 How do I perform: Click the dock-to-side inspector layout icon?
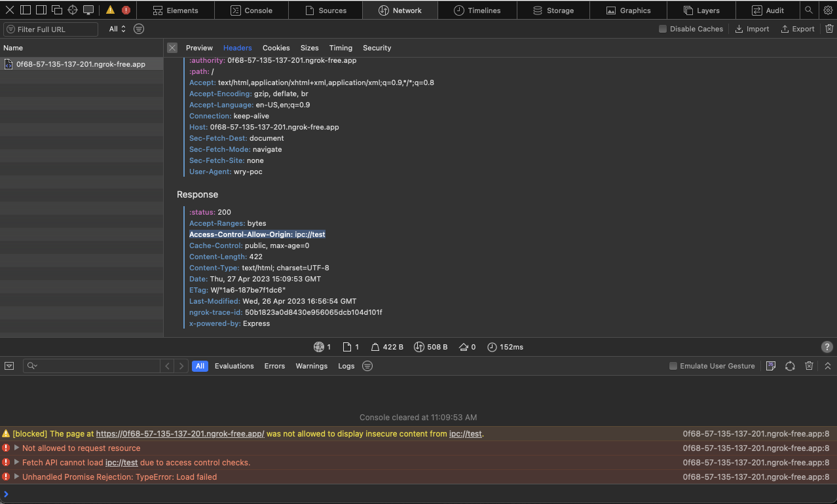41,10
